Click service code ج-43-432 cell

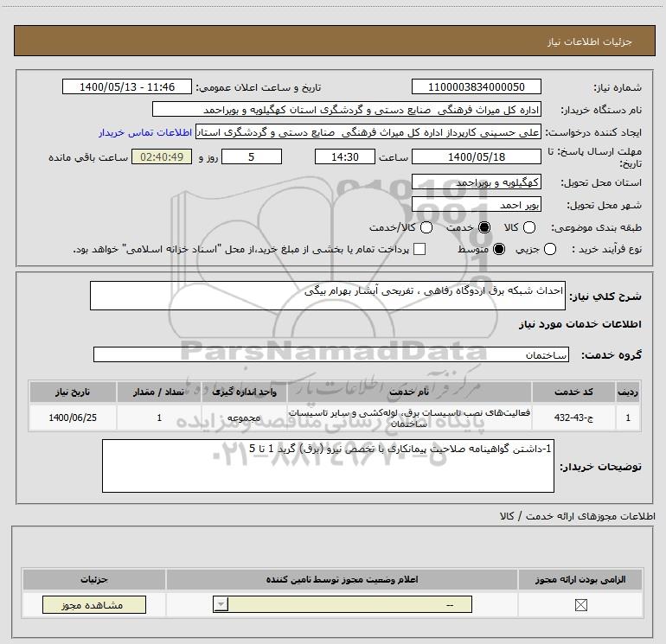pos(573,418)
